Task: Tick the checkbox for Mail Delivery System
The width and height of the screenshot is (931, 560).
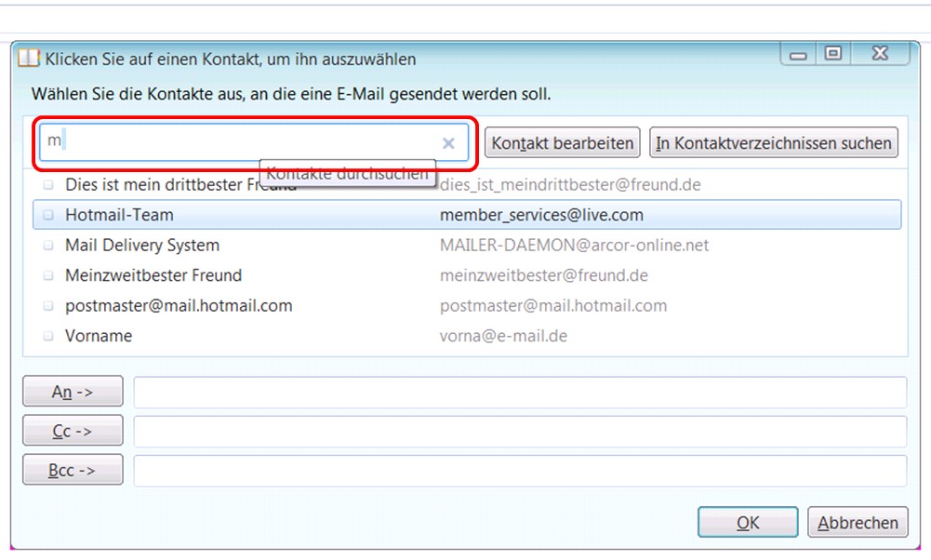Action: [x=48, y=246]
